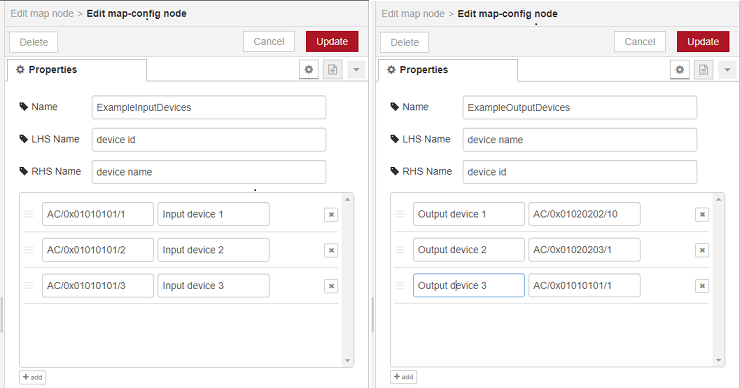Viewport: 740px width, 388px height.
Task: Open node settings gear in ExampleInputDevices panel
Action: click(309, 70)
